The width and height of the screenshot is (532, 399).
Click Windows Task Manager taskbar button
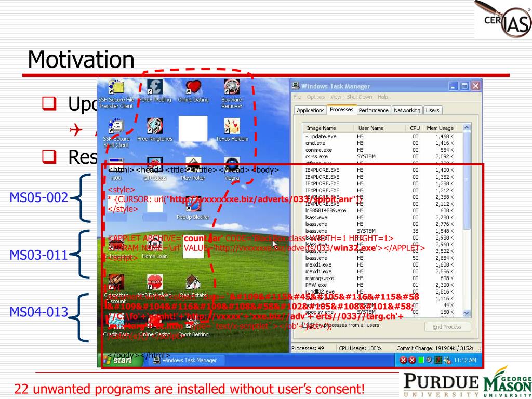click(x=187, y=361)
